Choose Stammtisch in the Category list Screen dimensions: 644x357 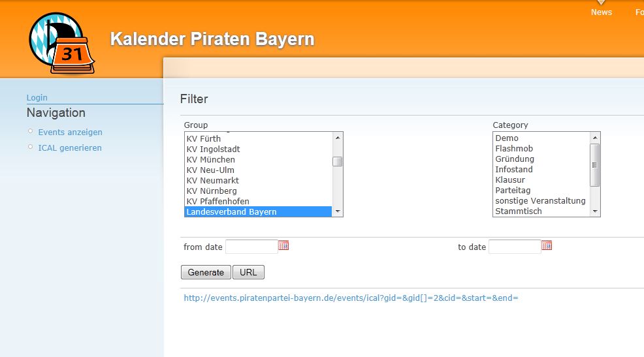click(519, 211)
